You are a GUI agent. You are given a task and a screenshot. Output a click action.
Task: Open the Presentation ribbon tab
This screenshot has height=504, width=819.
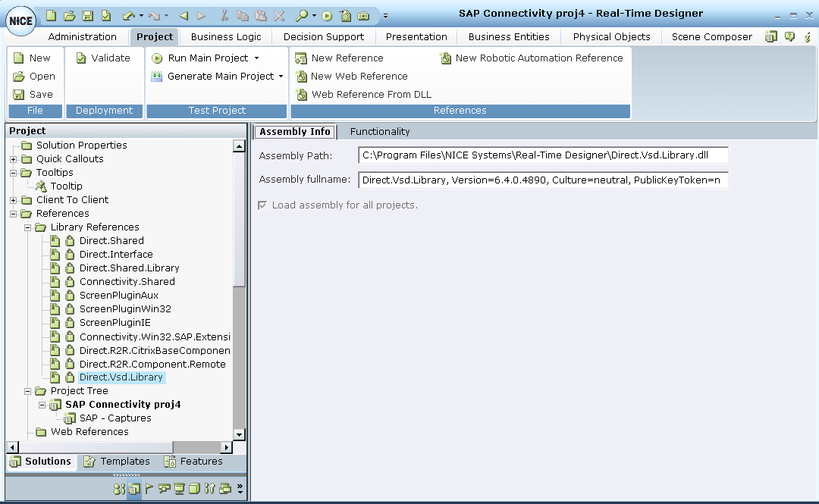click(416, 36)
